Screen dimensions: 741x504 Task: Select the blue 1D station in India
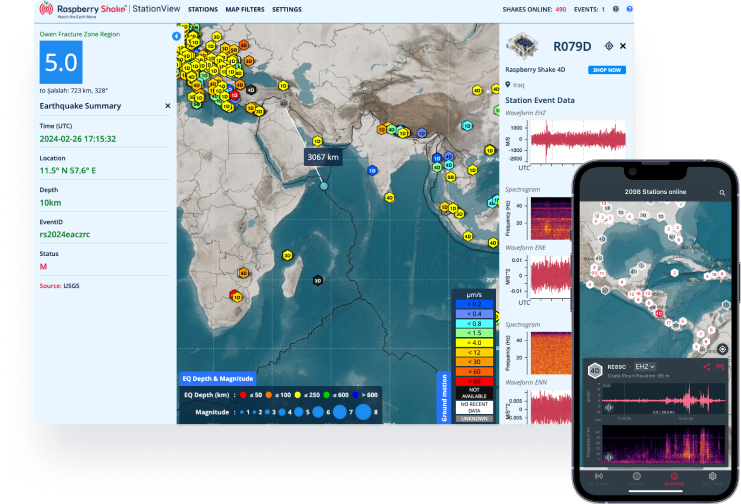tap(372, 170)
